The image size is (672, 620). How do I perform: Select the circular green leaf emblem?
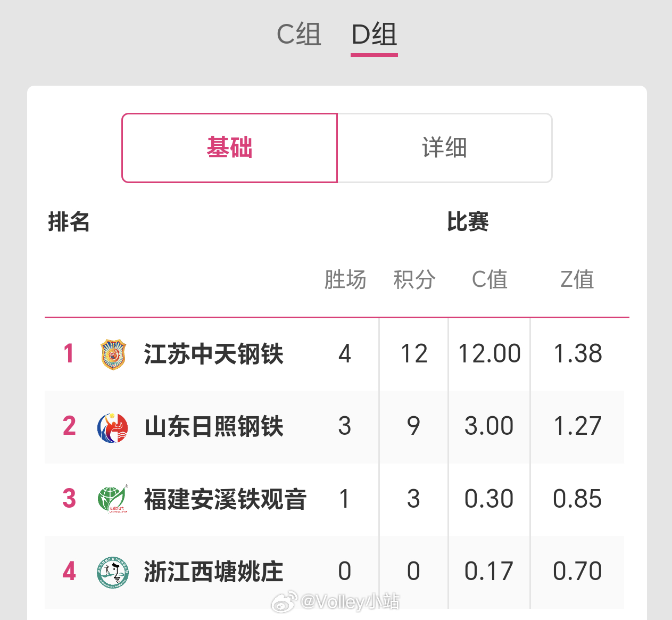pos(112,499)
